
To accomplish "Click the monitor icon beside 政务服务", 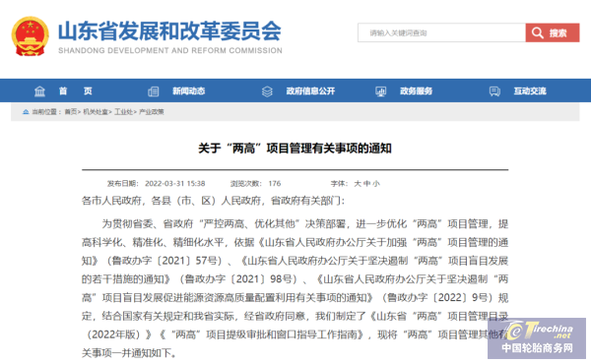I will (x=380, y=91).
